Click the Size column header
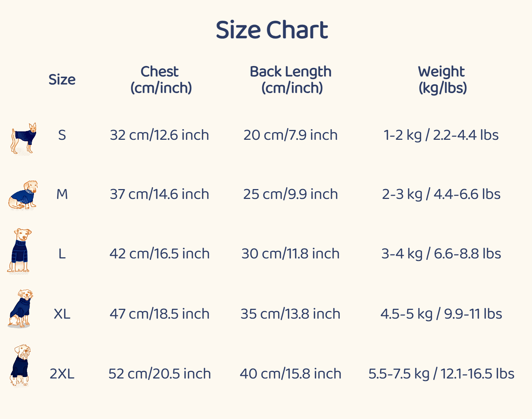Viewport: 532px width, 419px height. [62, 80]
